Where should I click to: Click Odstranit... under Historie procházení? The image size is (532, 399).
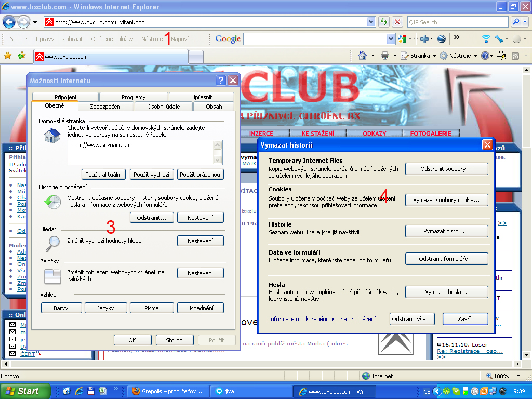[152, 218]
